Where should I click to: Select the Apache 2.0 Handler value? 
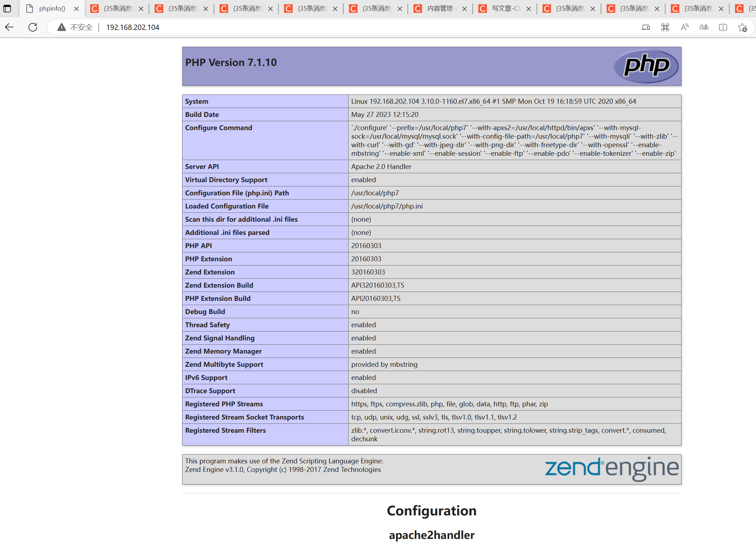[381, 166]
